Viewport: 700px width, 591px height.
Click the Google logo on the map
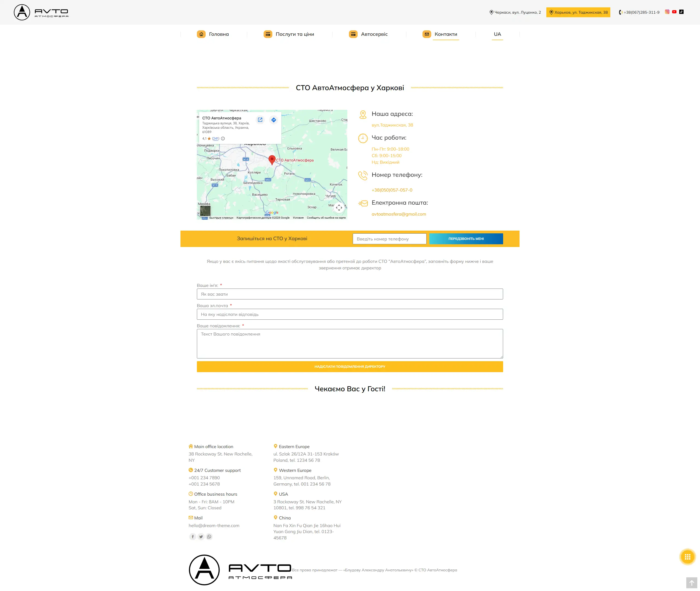(272, 212)
